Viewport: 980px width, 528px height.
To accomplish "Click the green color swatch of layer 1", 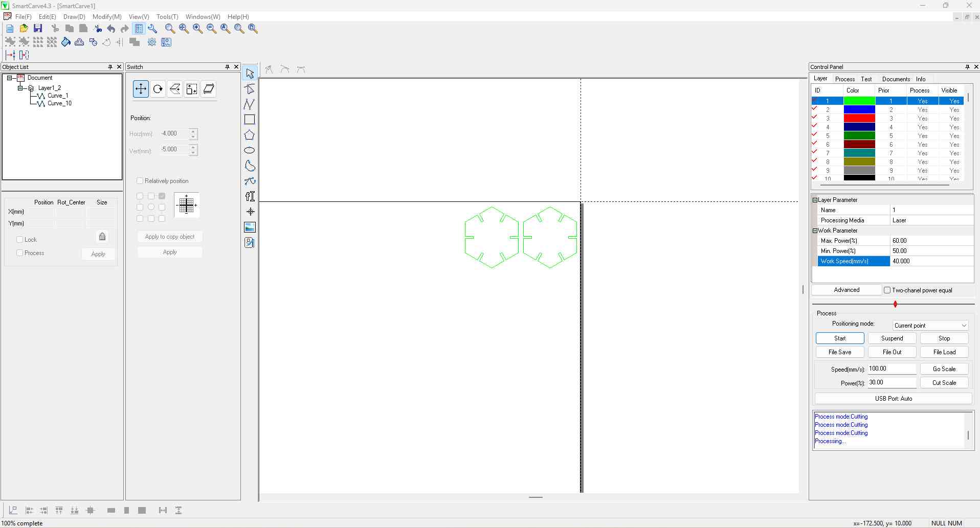I will pyautogui.click(x=859, y=101).
